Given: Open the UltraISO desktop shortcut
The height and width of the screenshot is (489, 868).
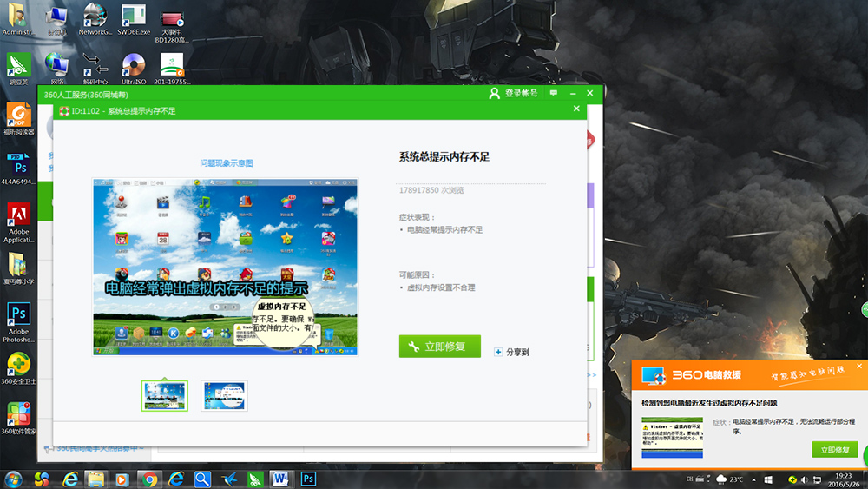Looking at the screenshot, I should click(133, 68).
